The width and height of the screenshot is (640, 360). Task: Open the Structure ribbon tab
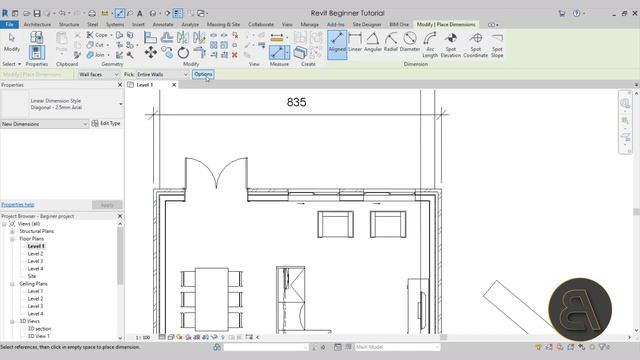pos(69,24)
